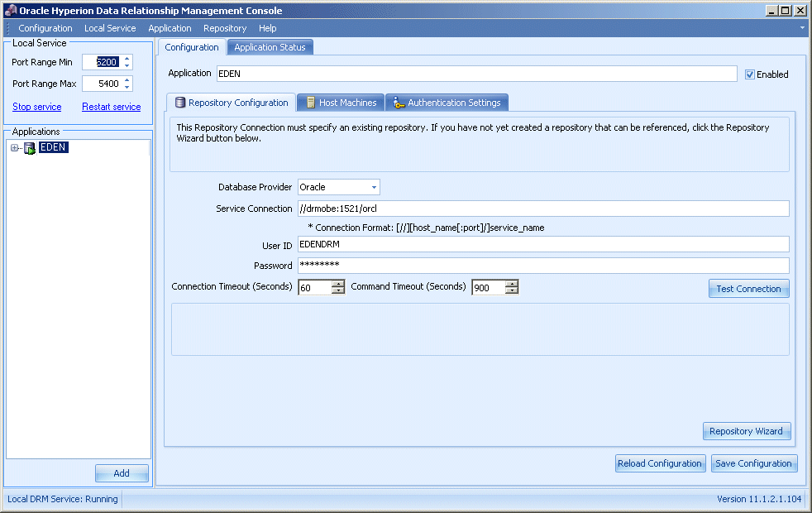Increase the Connection Timeout seconds
812x513 pixels.
(x=338, y=284)
